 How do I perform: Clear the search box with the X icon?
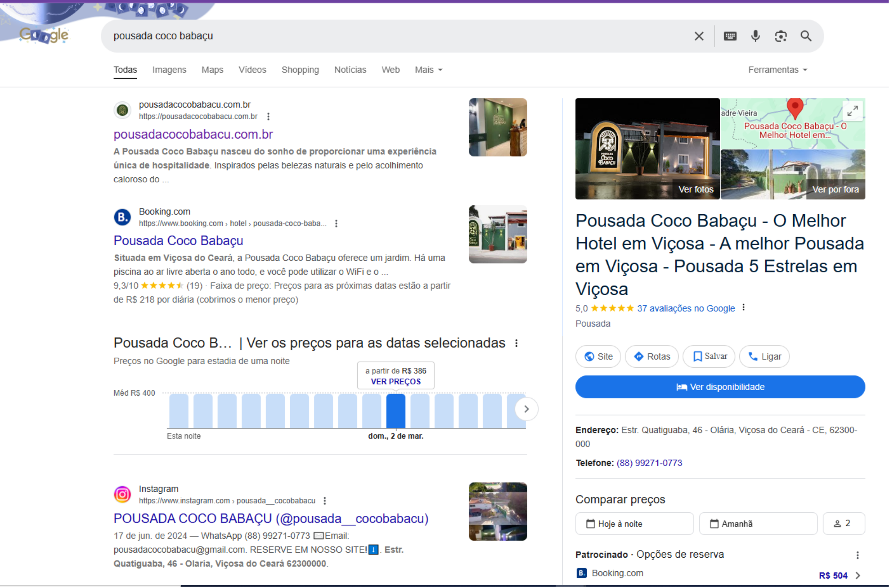click(x=698, y=36)
